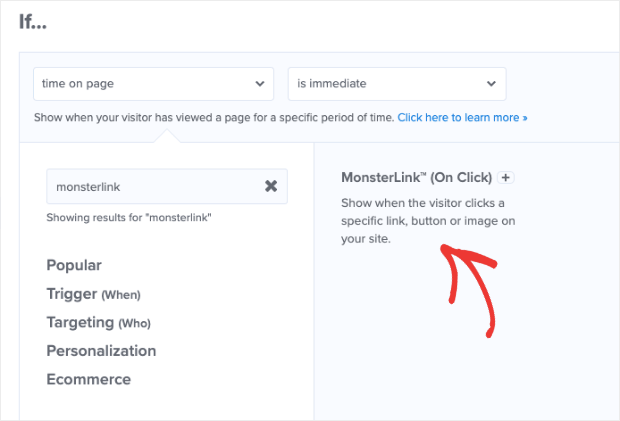Open the Targeting (Who) category
Viewport: 620px width, 421px height.
click(98, 323)
